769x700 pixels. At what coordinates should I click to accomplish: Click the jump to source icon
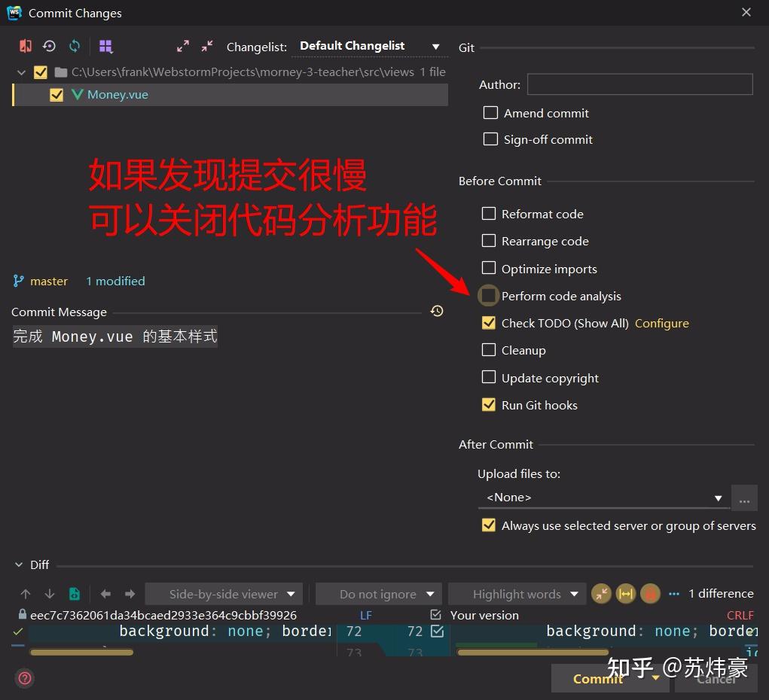point(75,594)
